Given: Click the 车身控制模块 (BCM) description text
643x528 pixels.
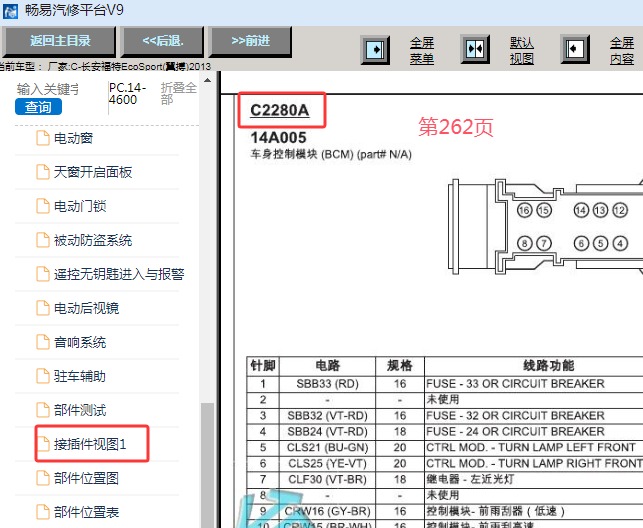Looking at the screenshot, I should coord(331,155).
